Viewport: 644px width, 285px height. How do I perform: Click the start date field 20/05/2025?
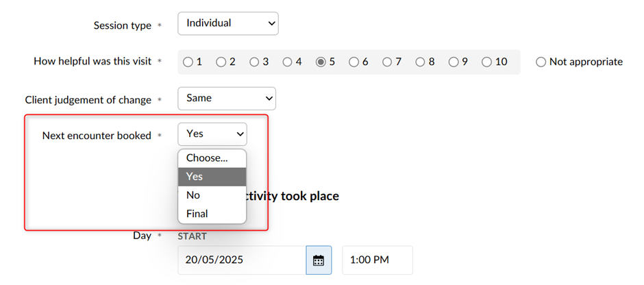pyautogui.click(x=242, y=260)
